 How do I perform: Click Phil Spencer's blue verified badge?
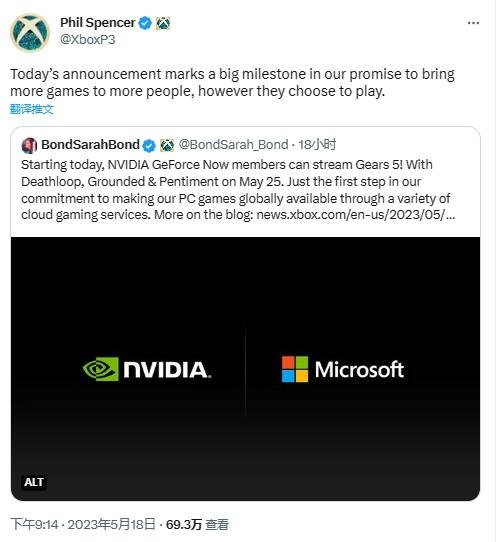[x=146, y=23]
